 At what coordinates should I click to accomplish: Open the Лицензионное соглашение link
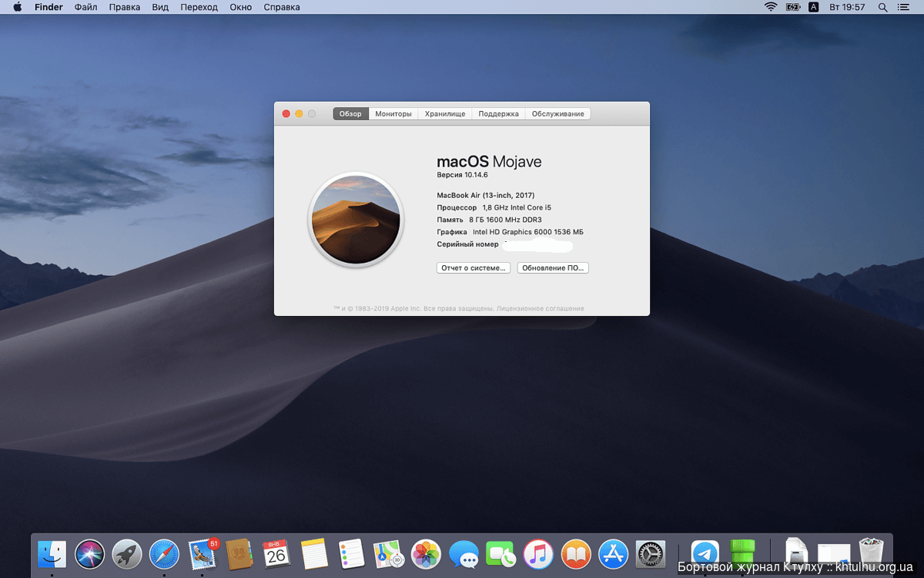tap(541, 308)
